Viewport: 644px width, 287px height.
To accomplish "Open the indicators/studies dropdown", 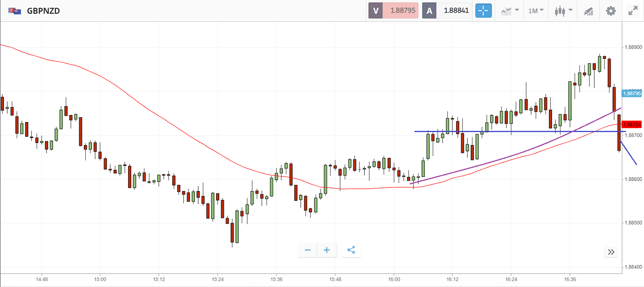I will (x=510, y=11).
